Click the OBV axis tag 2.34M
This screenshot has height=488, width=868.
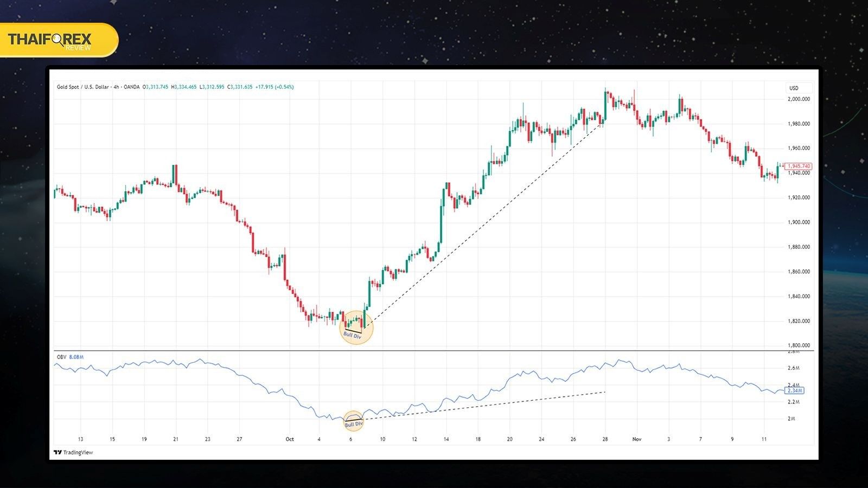[794, 390]
